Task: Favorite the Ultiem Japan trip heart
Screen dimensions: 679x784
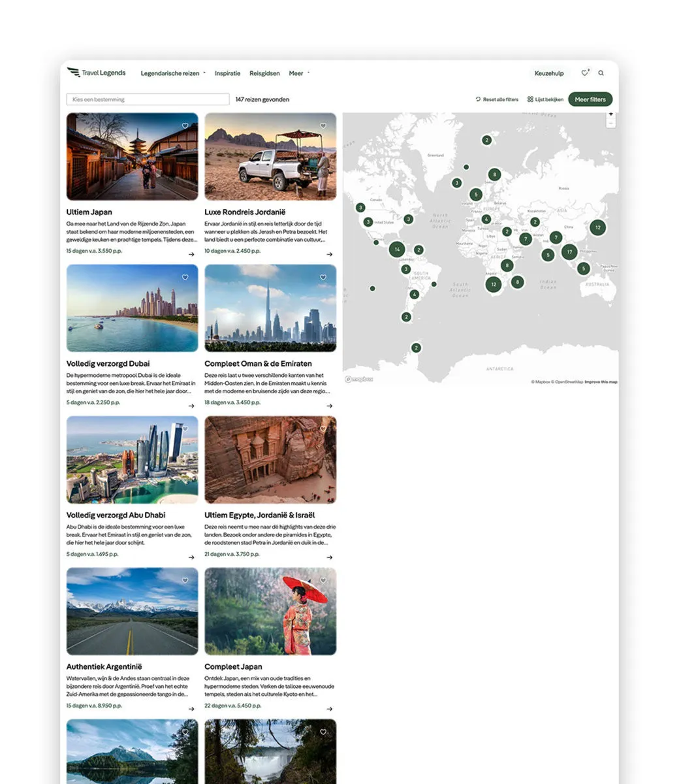Action: [x=185, y=126]
